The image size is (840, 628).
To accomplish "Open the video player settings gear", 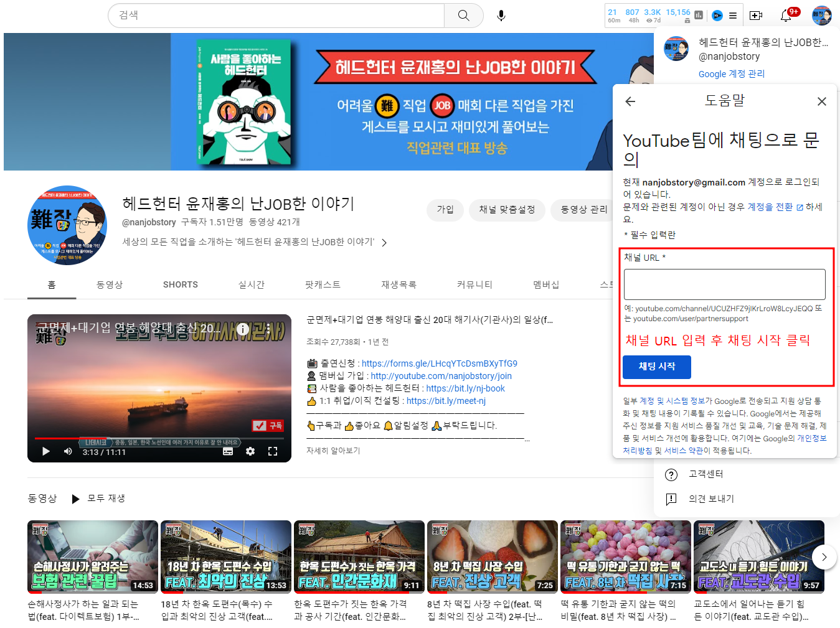I will click(x=250, y=451).
